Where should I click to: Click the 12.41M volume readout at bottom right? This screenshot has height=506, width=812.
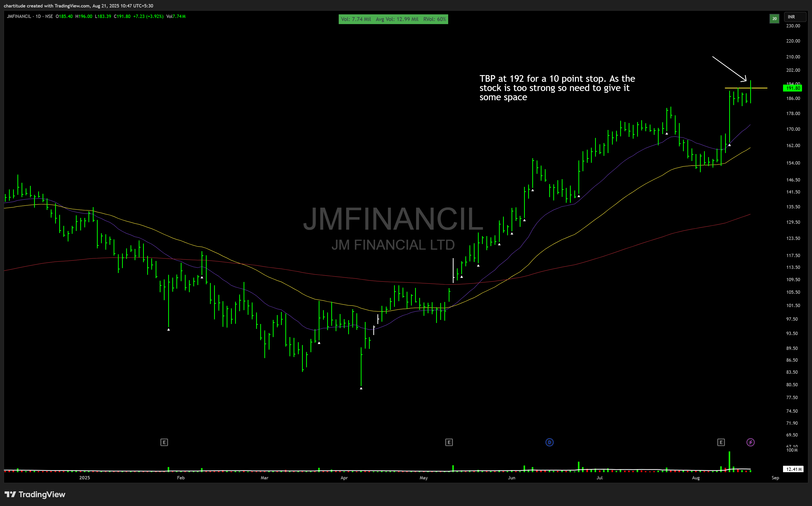coord(793,469)
